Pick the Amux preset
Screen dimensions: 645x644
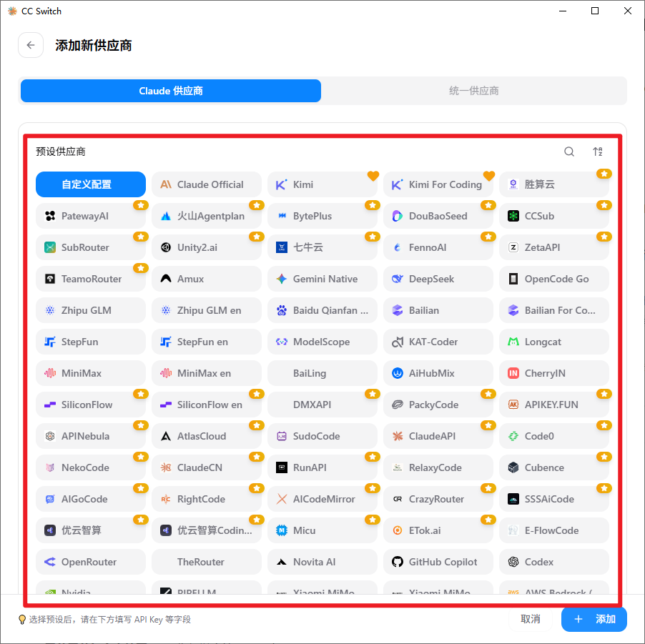coord(207,279)
